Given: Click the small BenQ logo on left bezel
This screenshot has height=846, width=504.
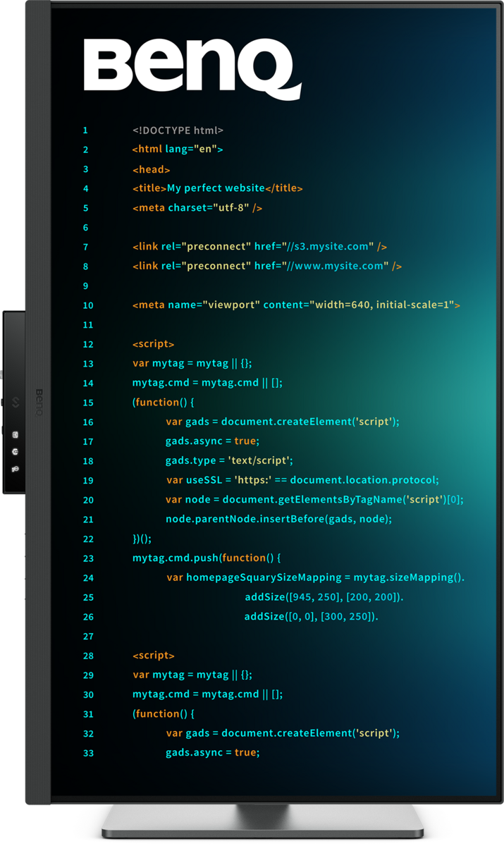Looking at the screenshot, I should pyautogui.click(x=39, y=402).
